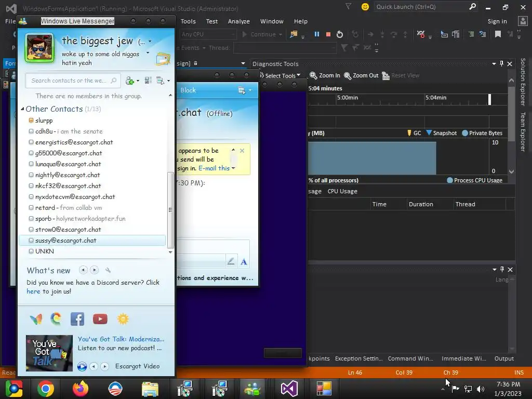Image resolution: width=532 pixels, height=399 pixels.
Task: Open the Continue button dropdown arrow
Action: (280, 35)
